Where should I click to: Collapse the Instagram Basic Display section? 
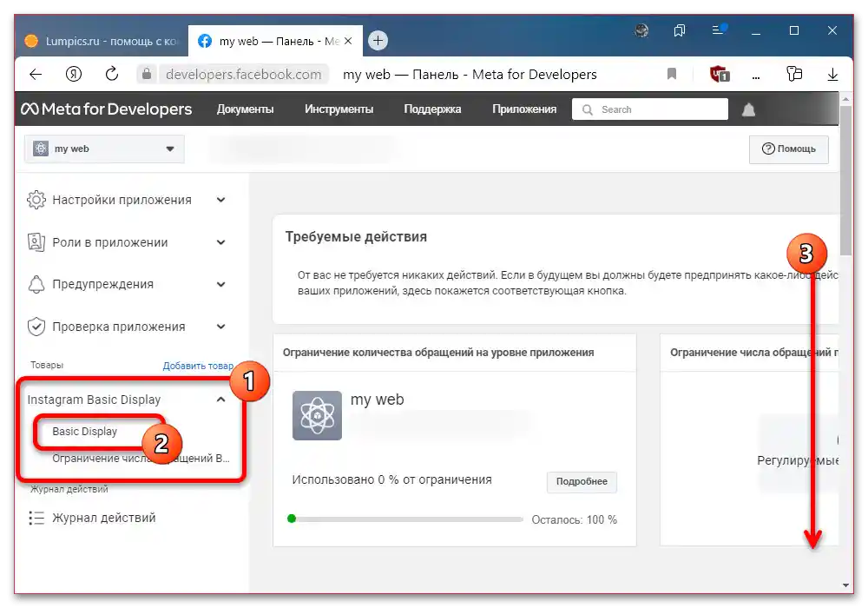(221, 400)
